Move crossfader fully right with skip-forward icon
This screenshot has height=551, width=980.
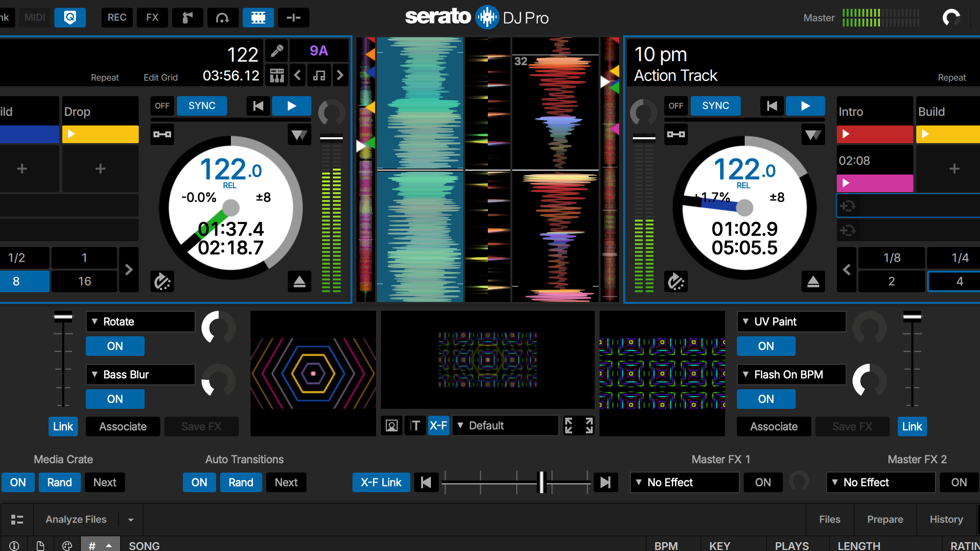tap(605, 482)
